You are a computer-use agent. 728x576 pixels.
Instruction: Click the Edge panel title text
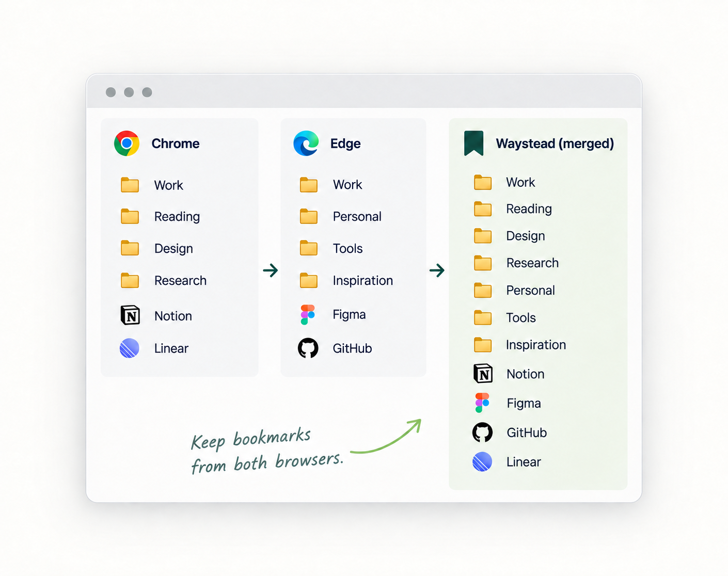click(x=345, y=143)
